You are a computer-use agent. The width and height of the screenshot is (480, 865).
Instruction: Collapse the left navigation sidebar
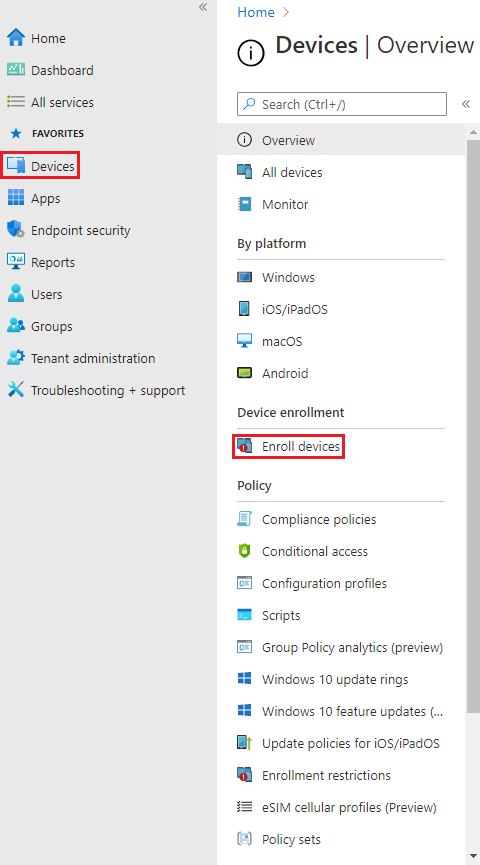203,7
